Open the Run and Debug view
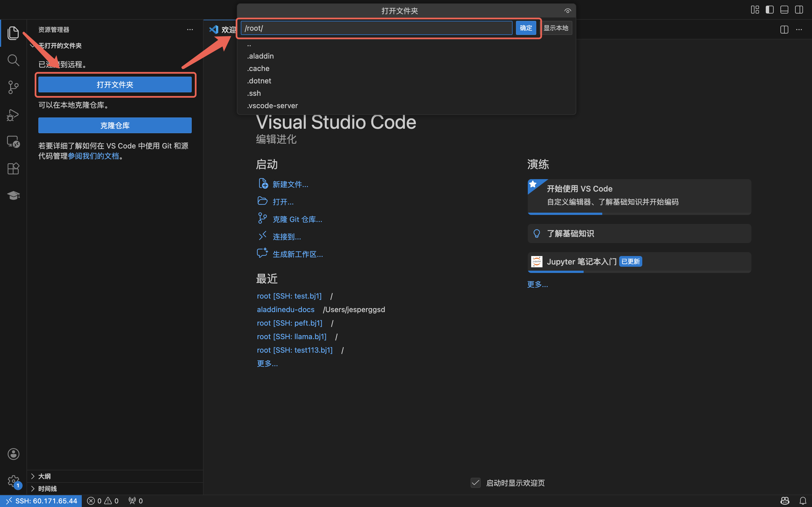The width and height of the screenshot is (812, 507). point(13,115)
